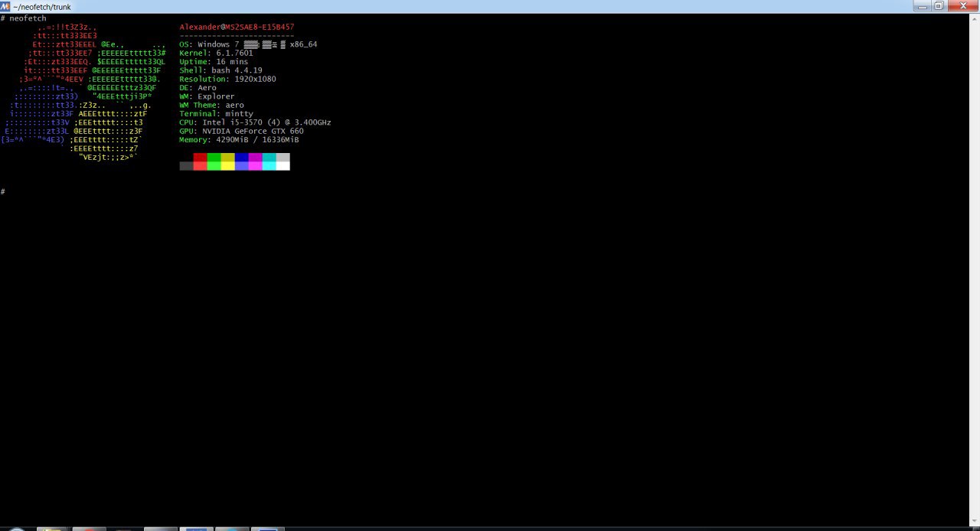Click the 'Memory: 4290MiB / 16336MiB' line
This screenshot has width=980, height=531.
tap(240, 140)
